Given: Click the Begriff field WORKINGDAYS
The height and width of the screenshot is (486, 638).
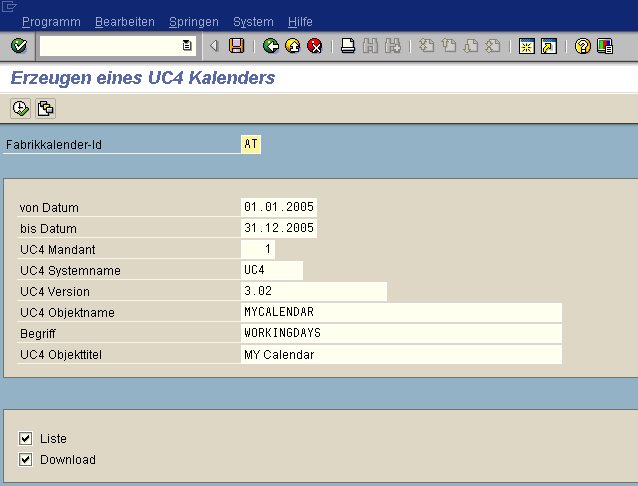Looking at the screenshot, I should 401,333.
